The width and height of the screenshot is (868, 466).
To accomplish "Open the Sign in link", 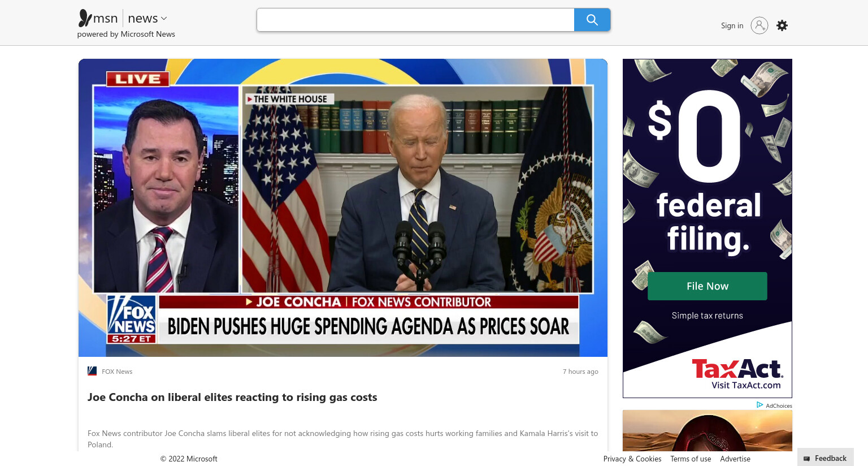I will pos(732,25).
